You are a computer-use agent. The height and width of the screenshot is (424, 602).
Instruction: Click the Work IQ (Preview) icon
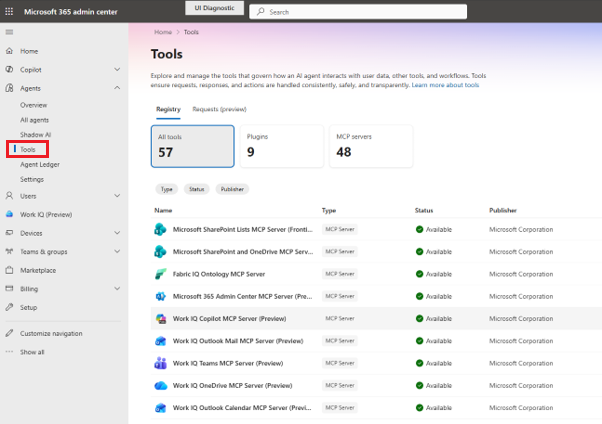[x=9, y=214]
